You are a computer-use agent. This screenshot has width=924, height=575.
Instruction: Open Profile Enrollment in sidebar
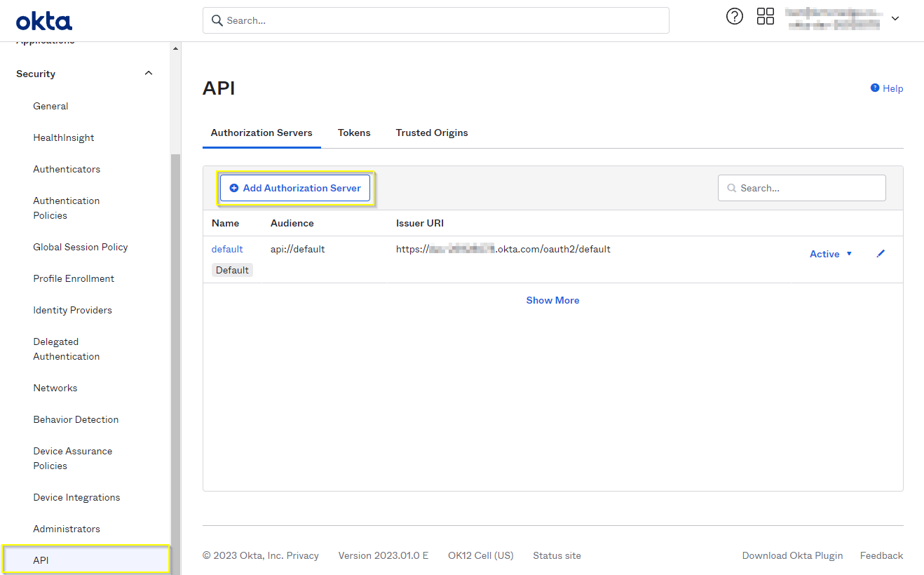click(x=74, y=278)
